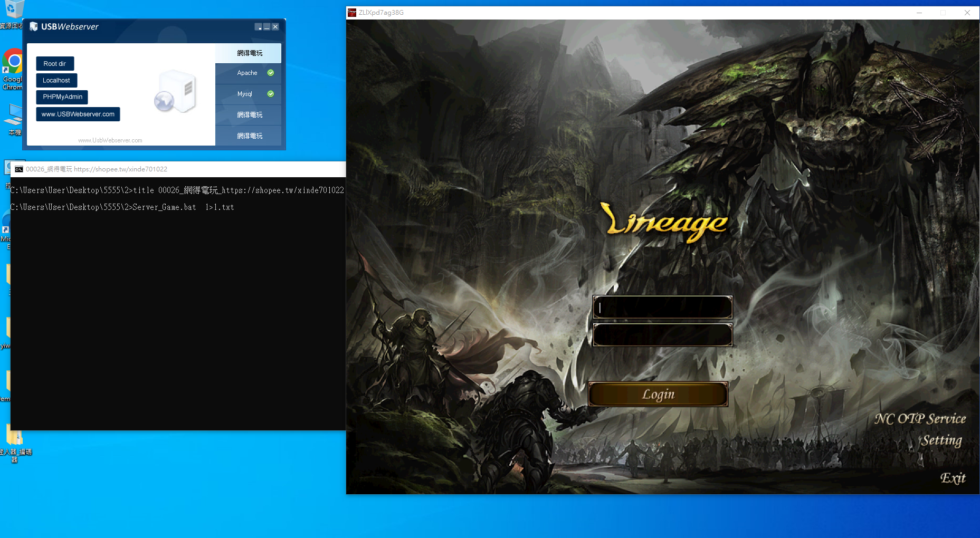
Task: Open NC OTP Service in Lineage
Action: [x=920, y=419]
